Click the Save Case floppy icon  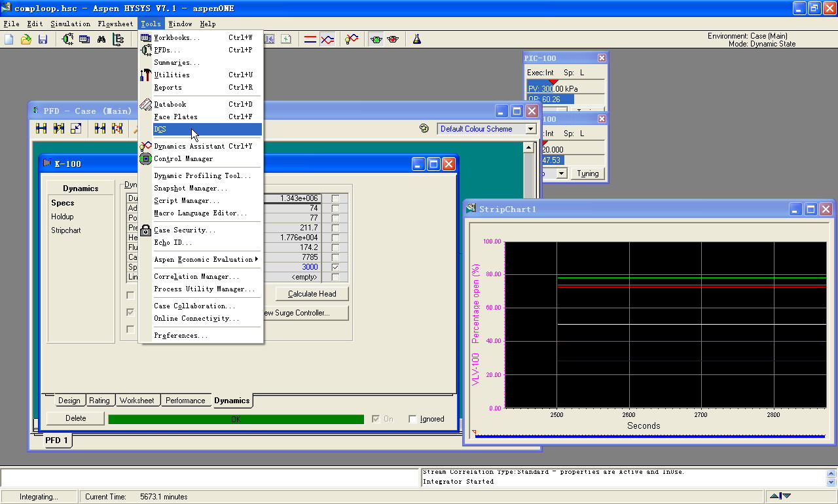43,39
